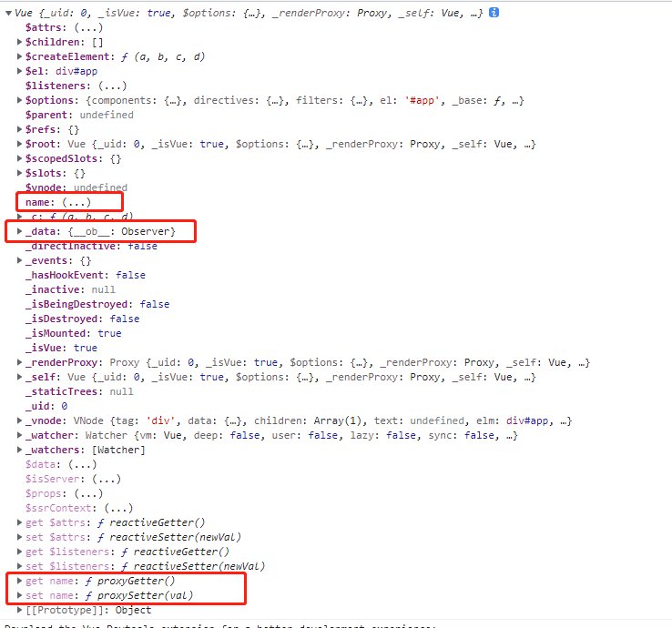Screen dimensions: 672x628
Task: Expand the [[Prototype]] Object entry
Action: [20, 610]
